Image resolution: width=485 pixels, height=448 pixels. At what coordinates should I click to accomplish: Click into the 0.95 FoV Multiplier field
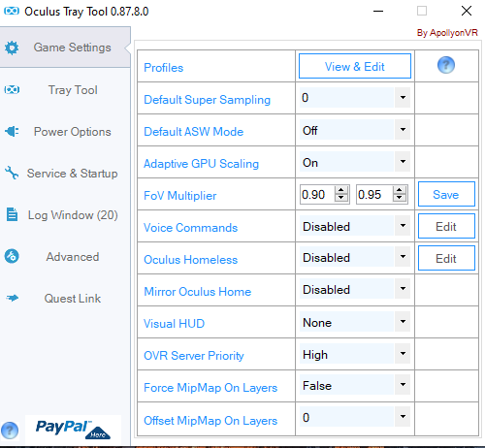coord(375,195)
